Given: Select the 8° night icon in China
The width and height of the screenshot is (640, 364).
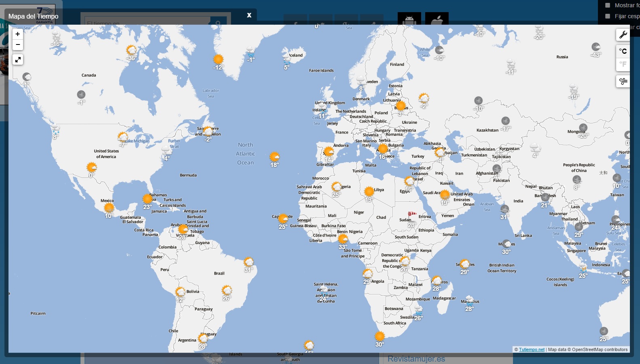Looking at the screenshot, I should point(577,180).
